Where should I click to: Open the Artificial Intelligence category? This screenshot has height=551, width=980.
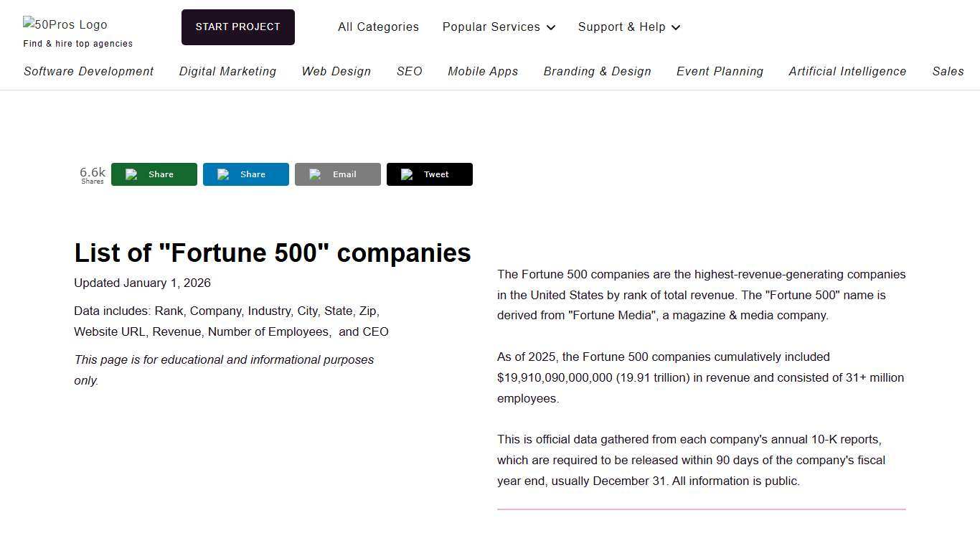(x=847, y=71)
